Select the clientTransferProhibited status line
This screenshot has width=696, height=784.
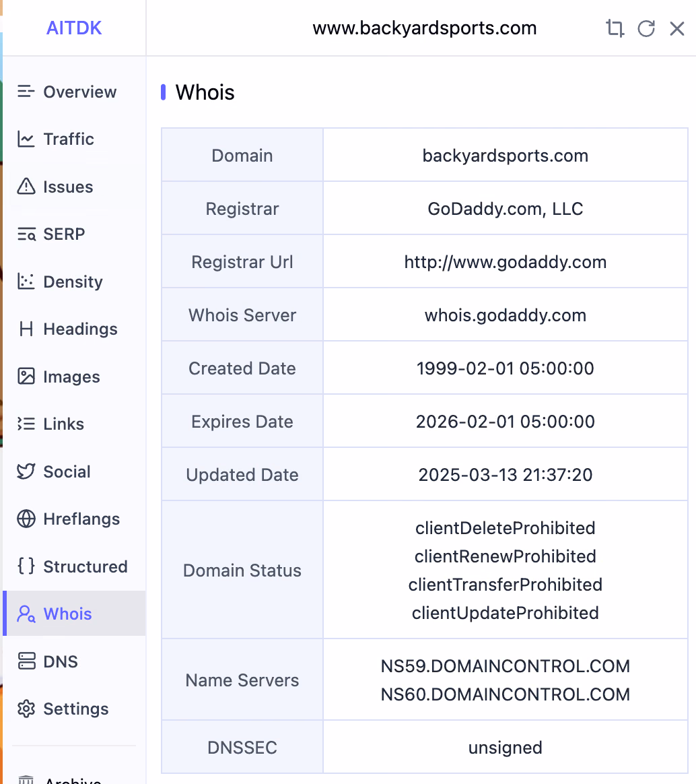(505, 585)
